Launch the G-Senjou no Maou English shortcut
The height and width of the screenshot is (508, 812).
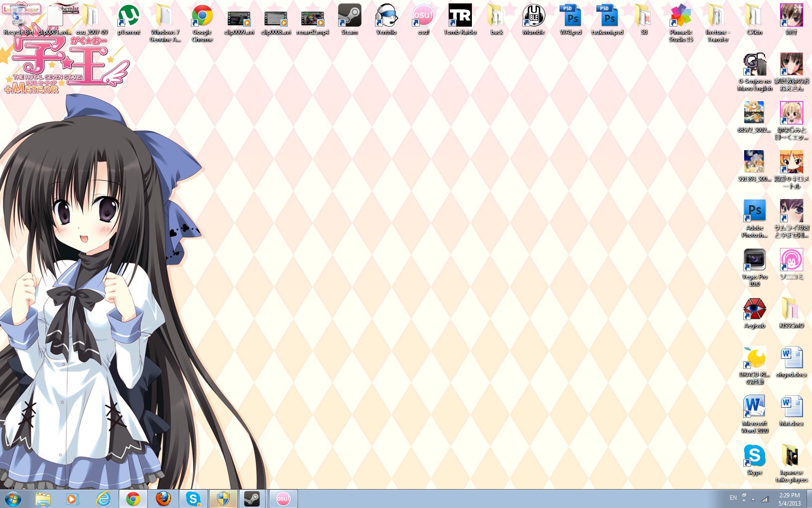754,72
